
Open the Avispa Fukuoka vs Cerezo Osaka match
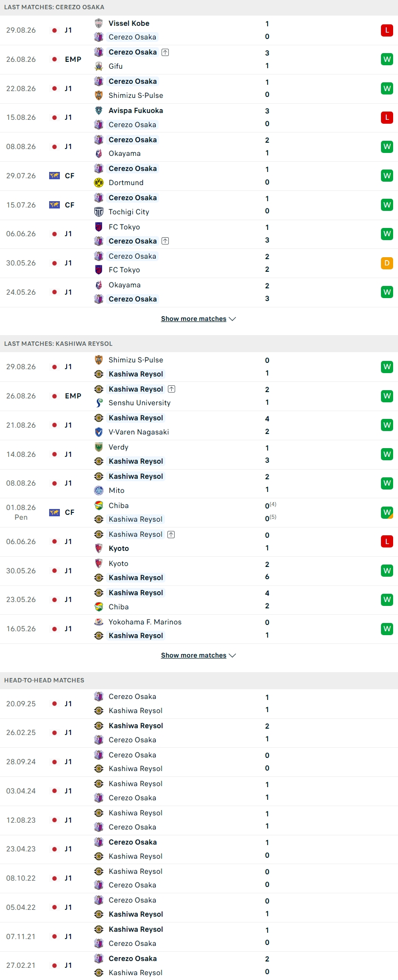click(199, 117)
